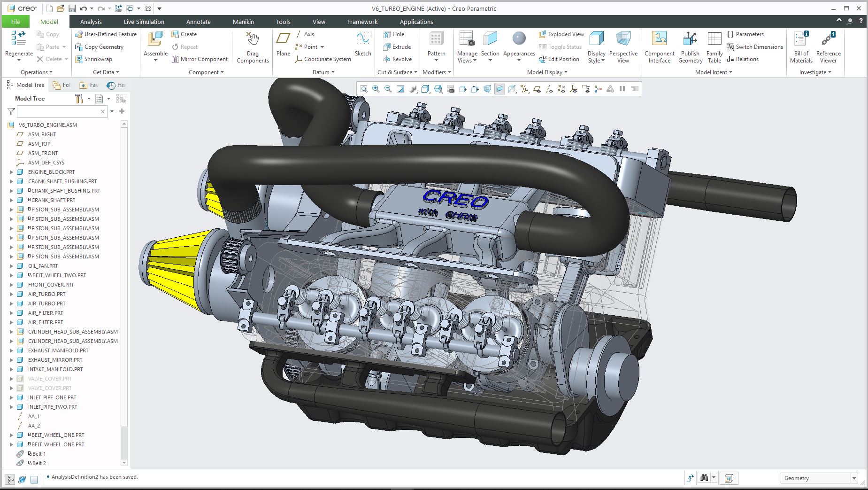Open the Annotate tab
Screen dimensions: 868x490
click(x=198, y=22)
